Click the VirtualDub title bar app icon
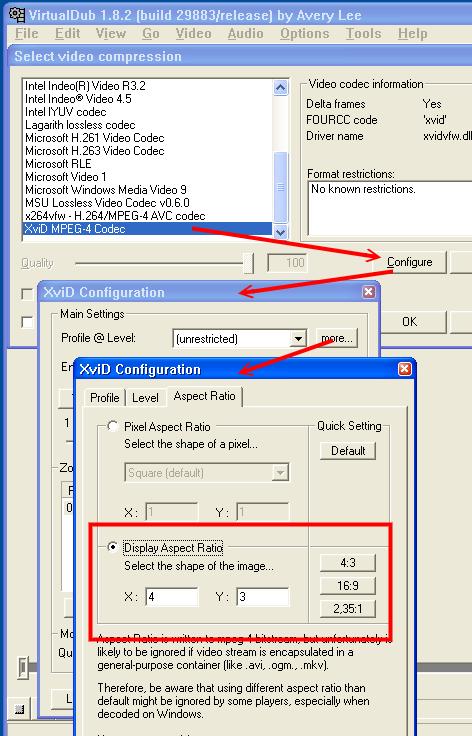472x736 pixels. coord(17,15)
